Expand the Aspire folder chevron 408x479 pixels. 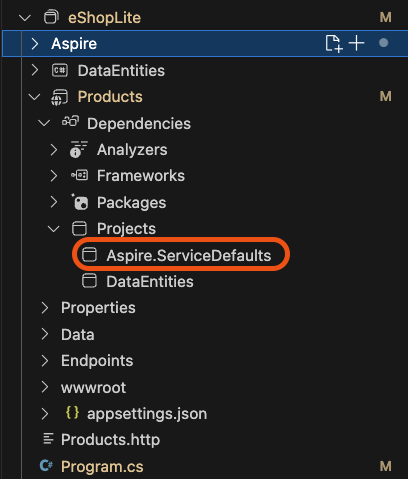[35, 44]
